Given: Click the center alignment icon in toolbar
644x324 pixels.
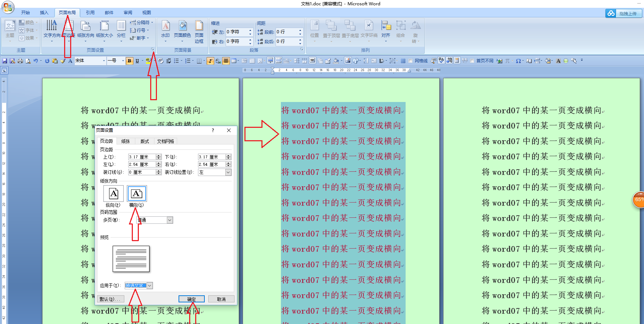Looking at the screenshot, I should 226,61.
